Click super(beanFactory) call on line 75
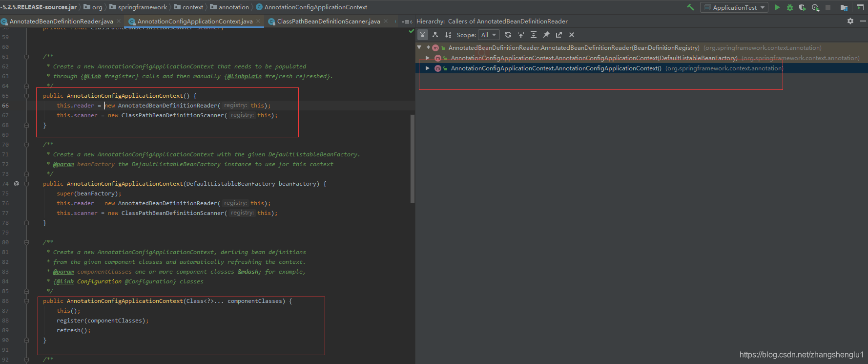The width and height of the screenshot is (868, 364). tap(89, 193)
